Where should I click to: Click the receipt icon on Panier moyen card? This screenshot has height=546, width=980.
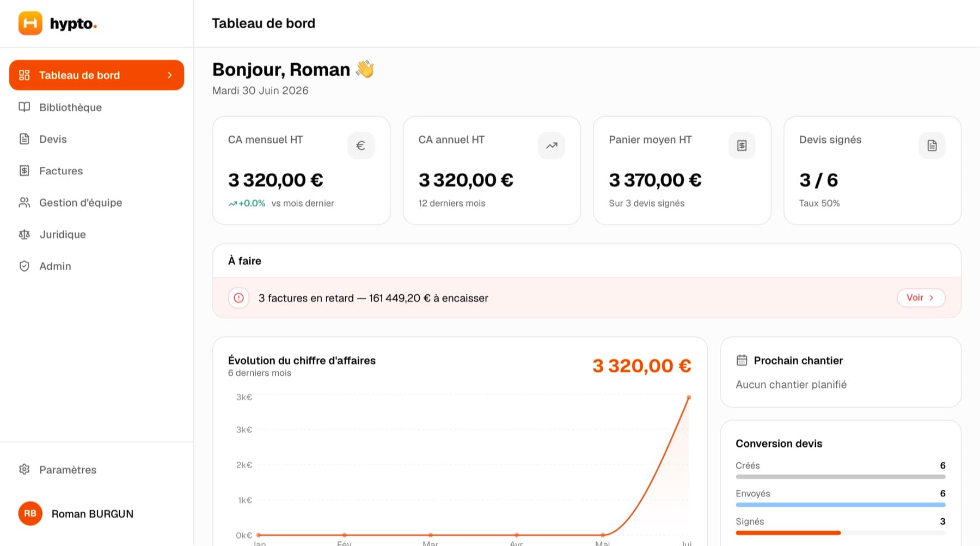[x=742, y=145]
